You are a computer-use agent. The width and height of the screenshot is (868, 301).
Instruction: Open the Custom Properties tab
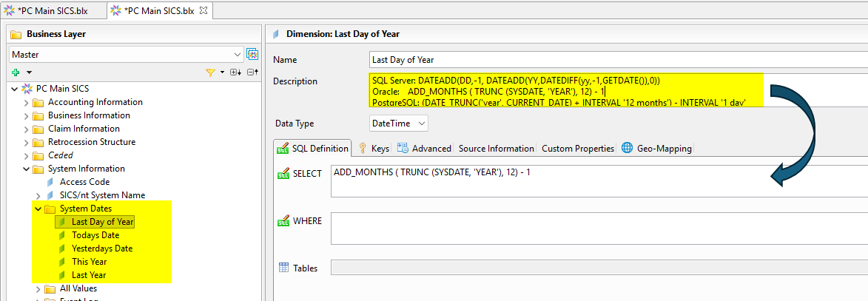(578, 149)
